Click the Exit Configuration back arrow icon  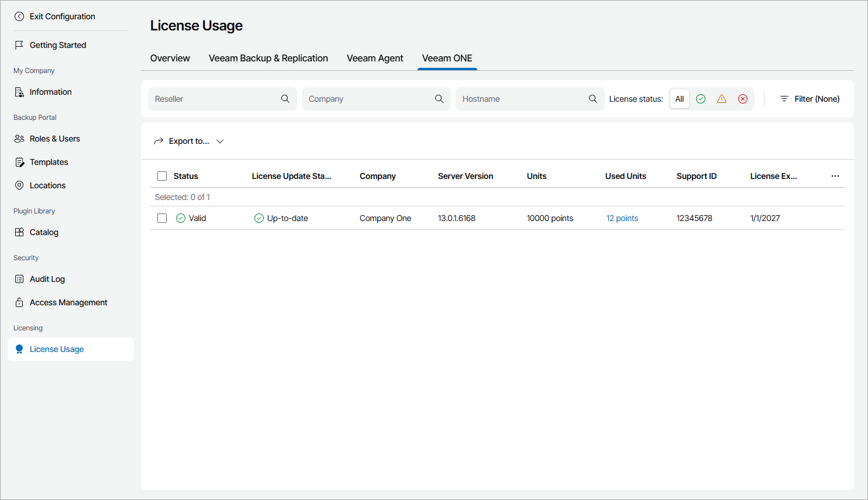tap(19, 16)
